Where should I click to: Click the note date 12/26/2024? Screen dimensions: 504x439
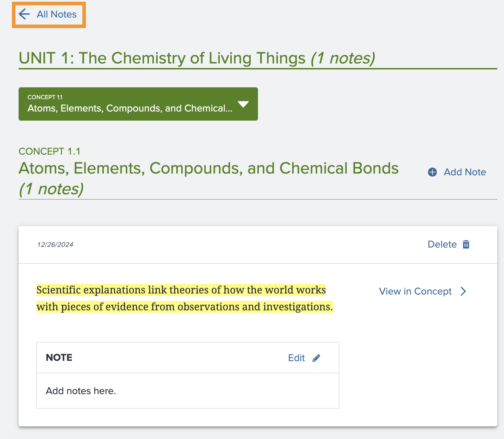pyautogui.click(x=55, y=245)
